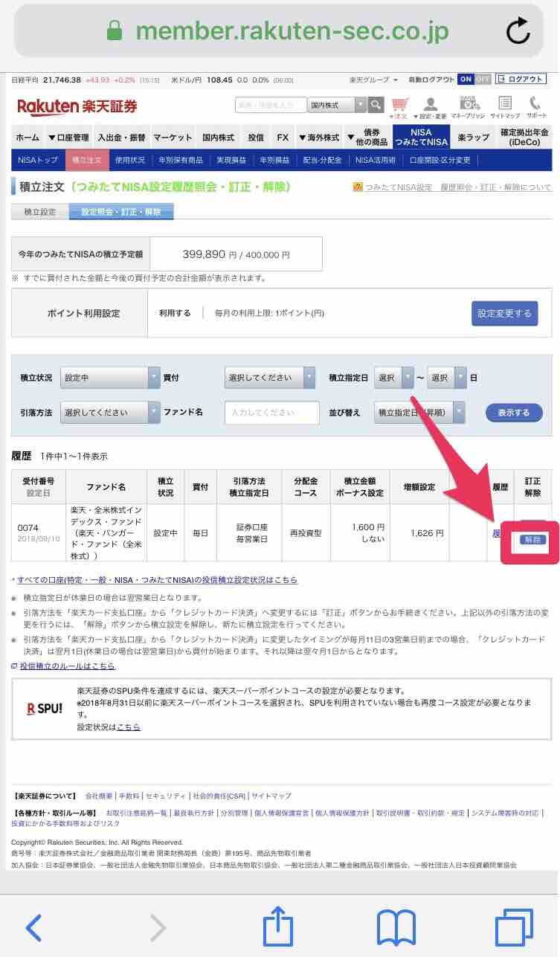Select the 設定照会・訂正・解除 tab
The image size is (560, 957).
tap(121, 212)
